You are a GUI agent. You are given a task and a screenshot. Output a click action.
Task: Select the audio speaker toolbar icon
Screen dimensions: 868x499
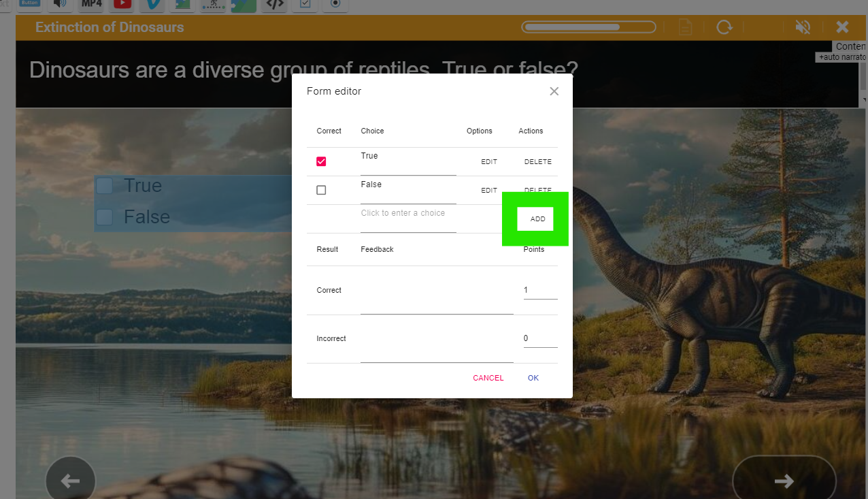(61, 4)
